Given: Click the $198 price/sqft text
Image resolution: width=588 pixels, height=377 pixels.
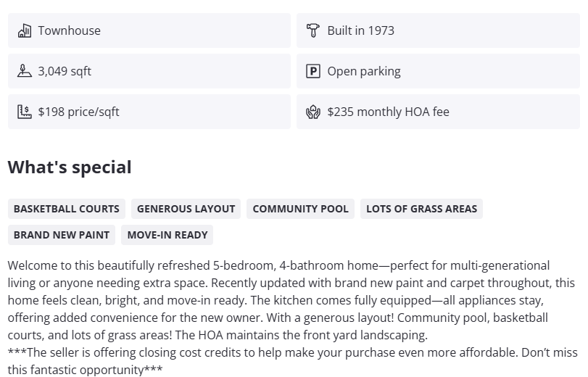Looking at the screenshot, I should [78, 112].
